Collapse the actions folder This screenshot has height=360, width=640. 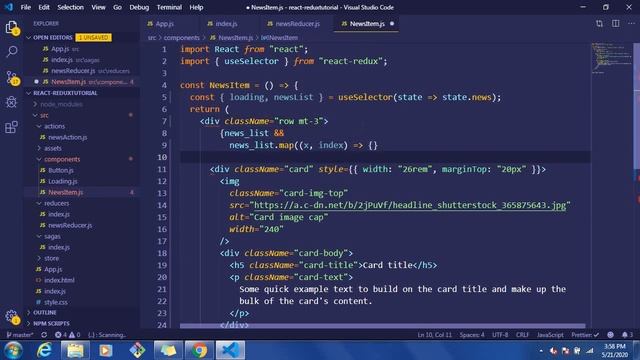pyautogui.click(x=54, y=126)
